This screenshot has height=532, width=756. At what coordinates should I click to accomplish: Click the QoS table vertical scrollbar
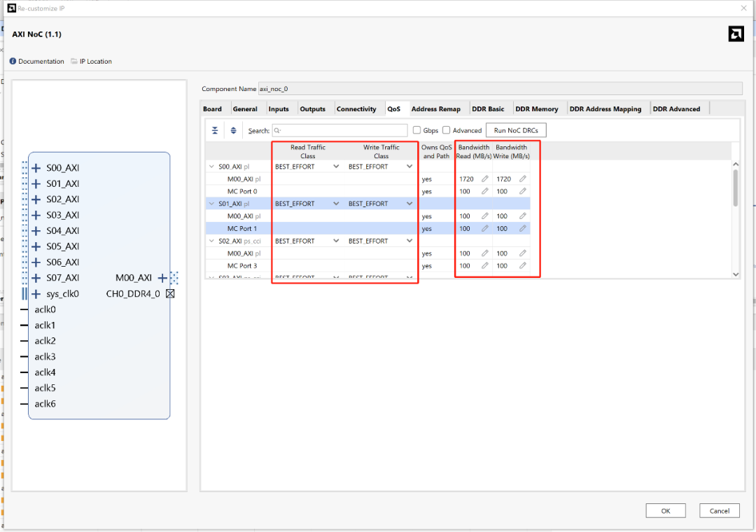[735, 188]
